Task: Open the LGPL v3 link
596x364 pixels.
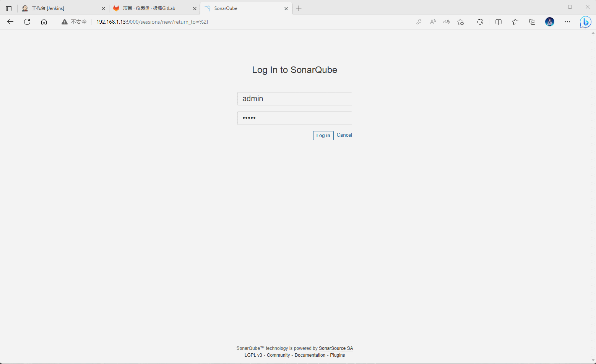Action: tap(253, 355)
